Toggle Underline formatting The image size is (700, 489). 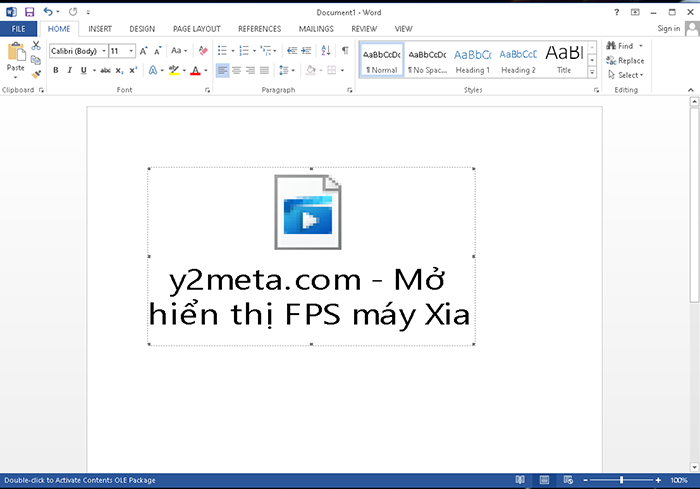83,70
